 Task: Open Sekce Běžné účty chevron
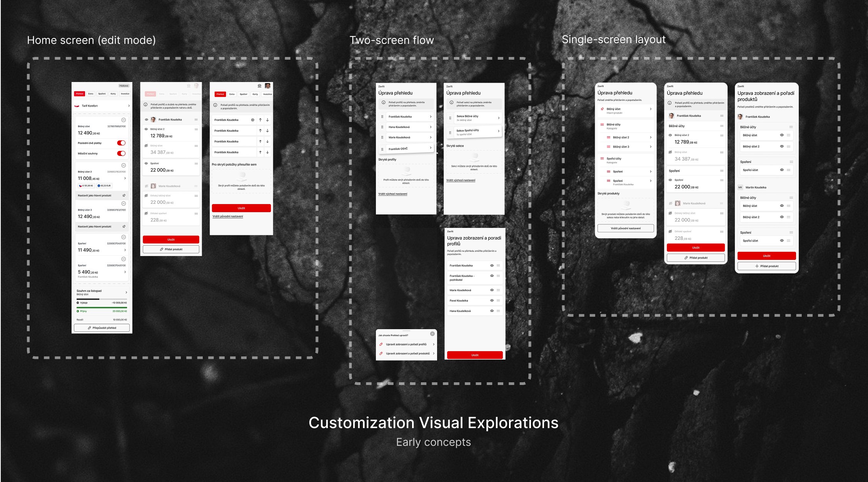[499, 118]
